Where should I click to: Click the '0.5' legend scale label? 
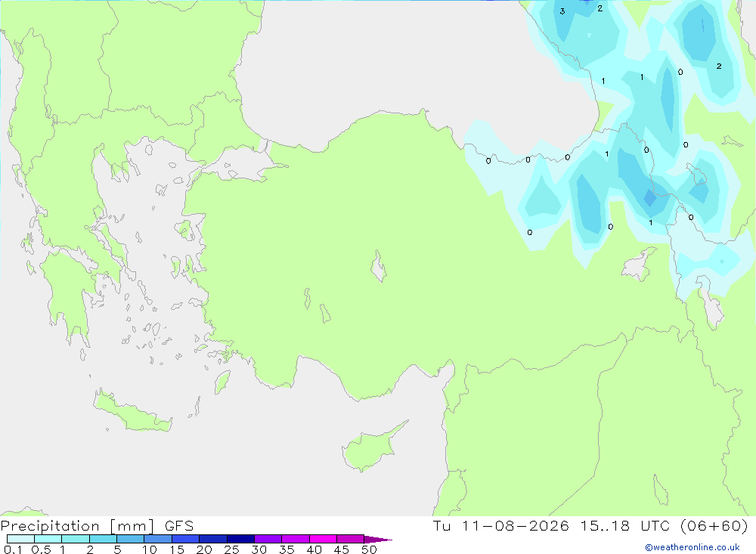[41, 549]
